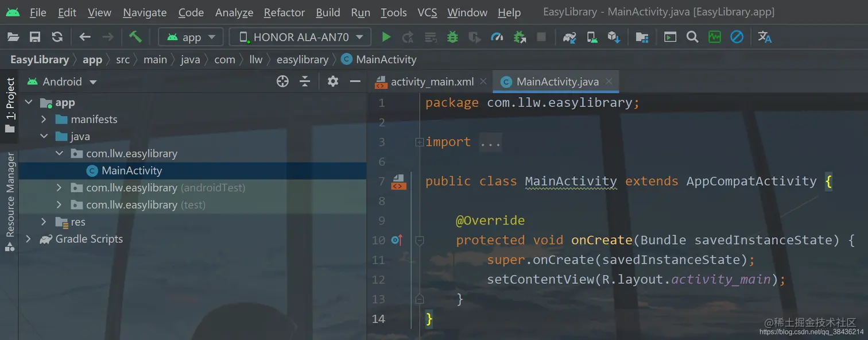Screen dimensions: 868x340
Task: Click src in the breadcrumb bar
Action: 123,60
